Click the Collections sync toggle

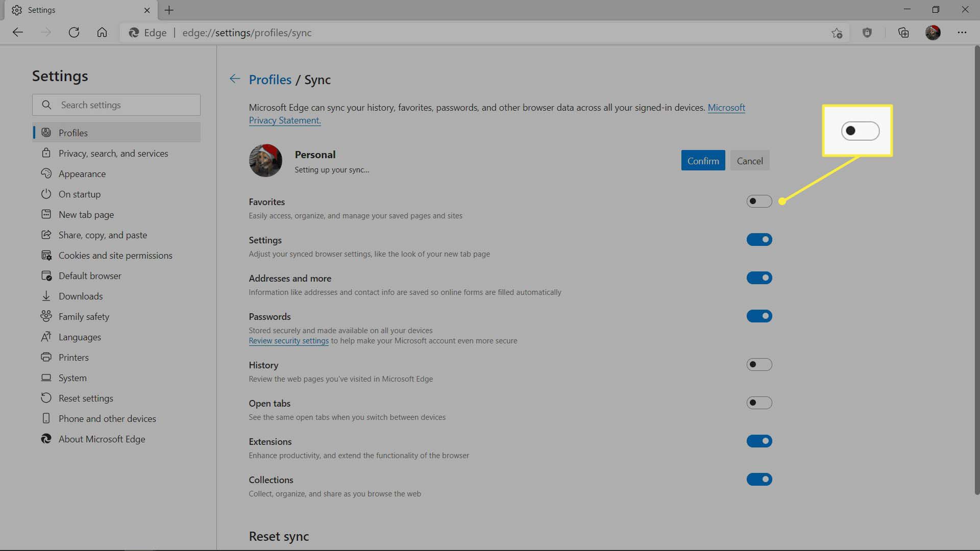click(x=759, y=479)
